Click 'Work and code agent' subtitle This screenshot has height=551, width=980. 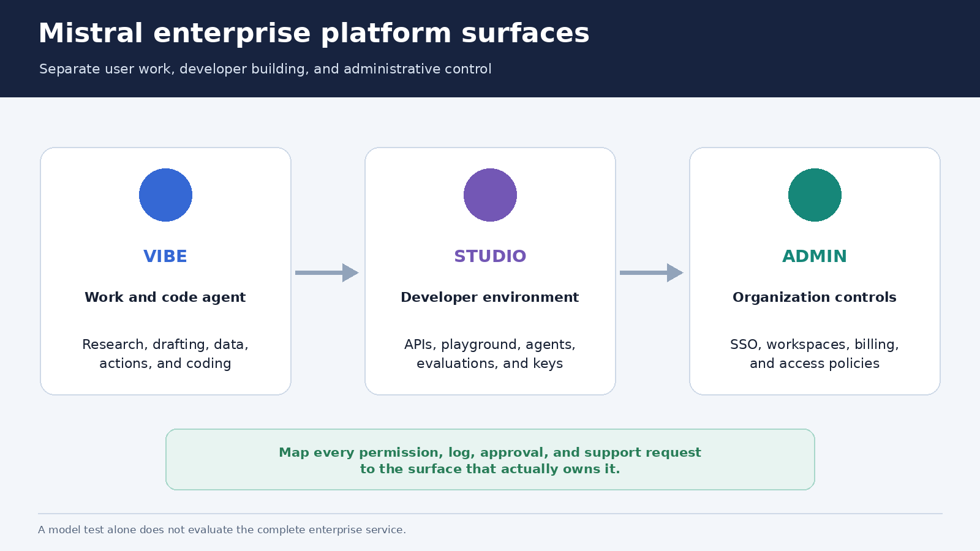point(165,298)
